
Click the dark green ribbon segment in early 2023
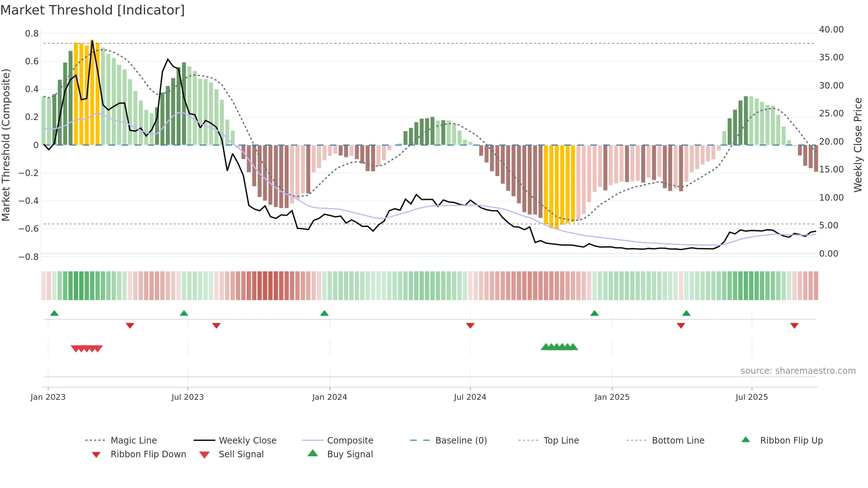pyautogui.click(x=76, y=286)
